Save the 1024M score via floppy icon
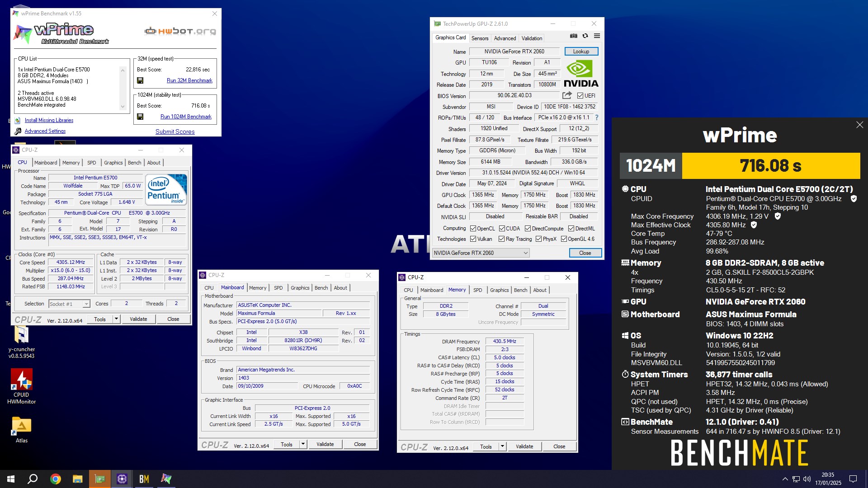 click(x=140, y=117)
